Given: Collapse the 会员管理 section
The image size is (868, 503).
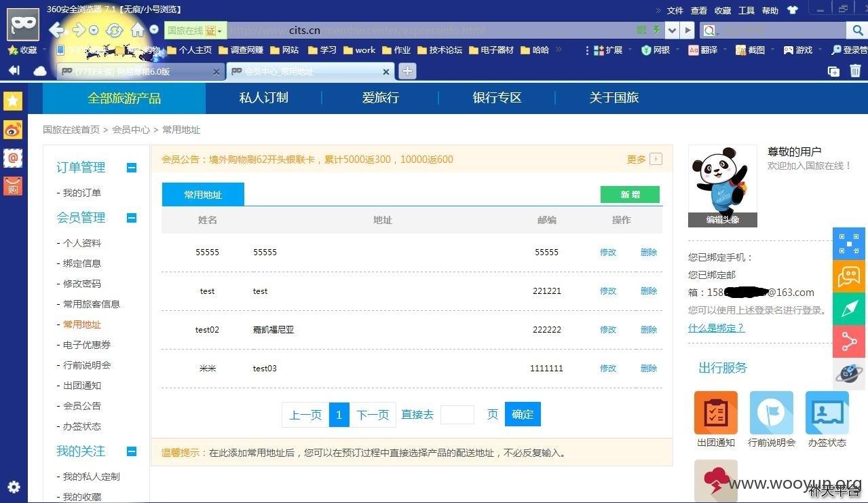Looking at the screenshot, I should [132, 218].
